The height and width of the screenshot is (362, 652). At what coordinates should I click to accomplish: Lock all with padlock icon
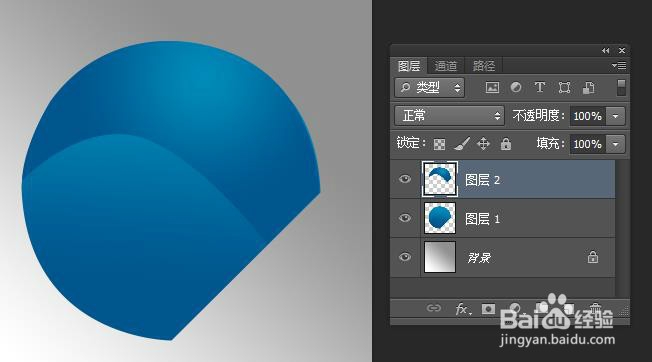point(506,144)
